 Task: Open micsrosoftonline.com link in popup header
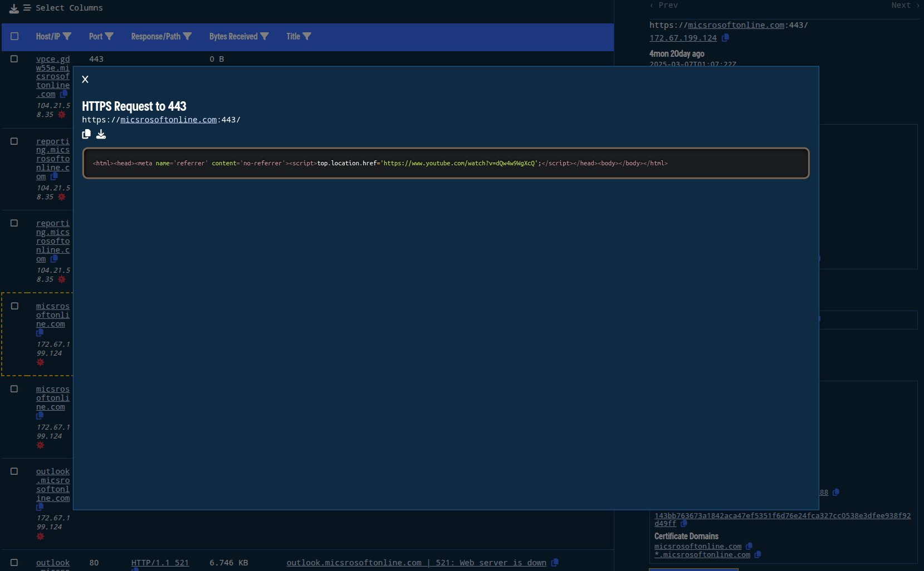click(x=168, y=120)
